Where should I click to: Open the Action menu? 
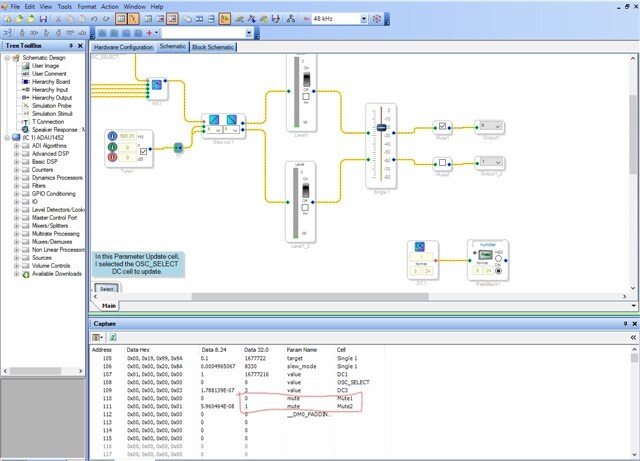(x=110, y=7)
